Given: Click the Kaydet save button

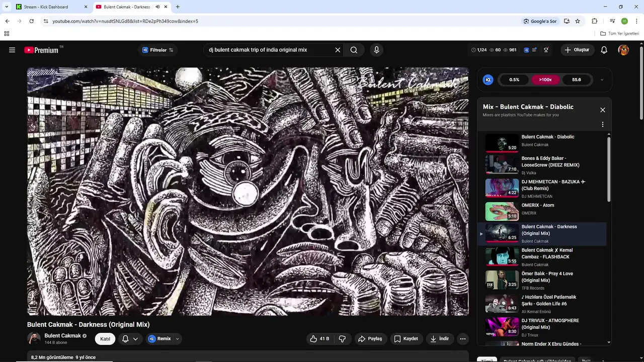Looking at the screenshot, I should [x=406, y=339].
